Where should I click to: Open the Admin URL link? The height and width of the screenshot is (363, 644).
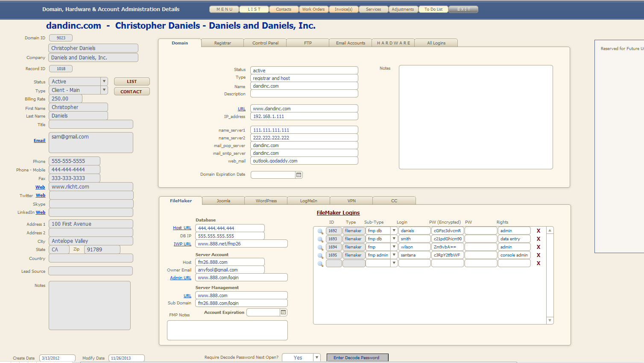181,278
